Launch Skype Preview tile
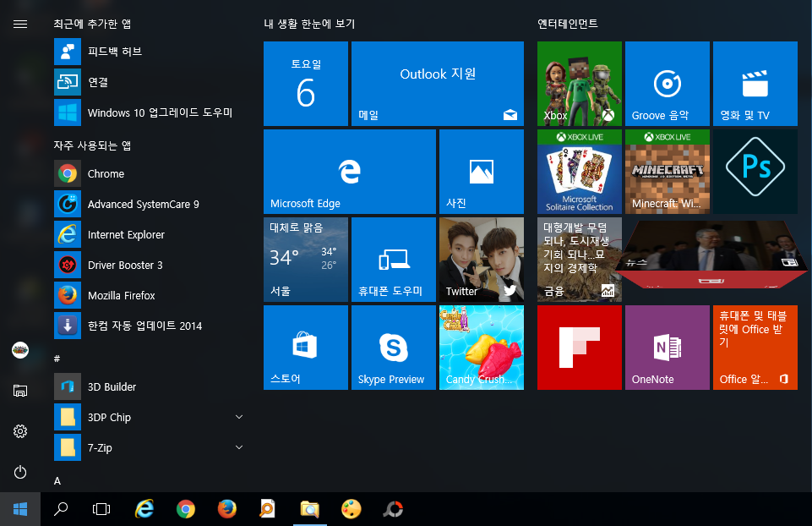Screen dimensions: 812x526 pos(393,347)
